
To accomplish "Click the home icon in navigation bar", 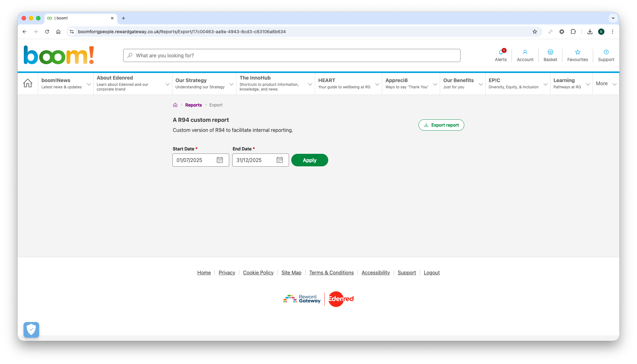I will (28, 83).
